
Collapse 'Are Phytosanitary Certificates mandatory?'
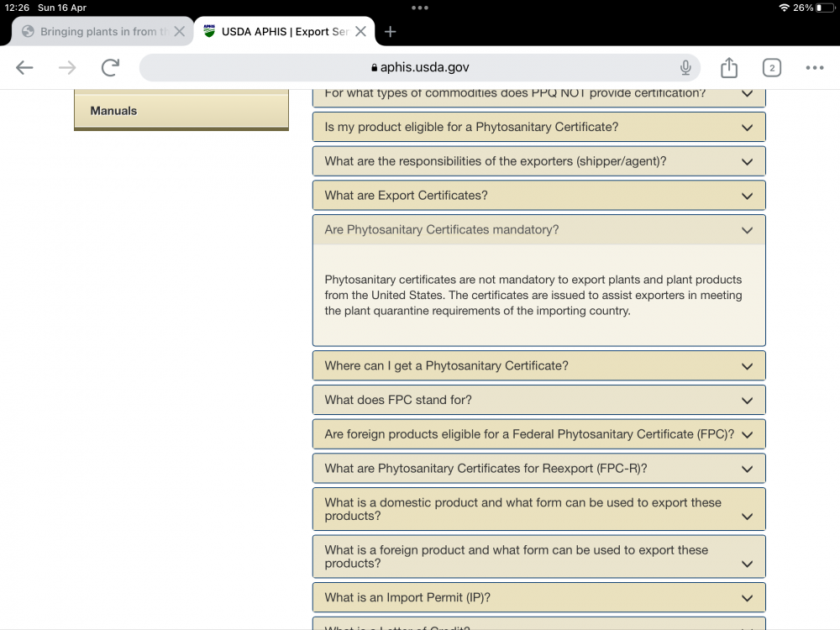pyautogui.click(x=539, y=230)
